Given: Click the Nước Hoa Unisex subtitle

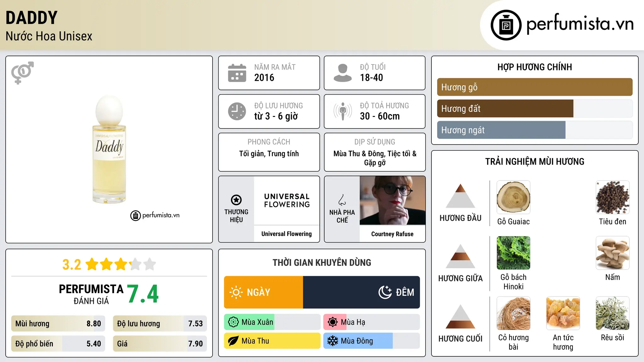Looking at the screenshot, I should click(49, 36).
